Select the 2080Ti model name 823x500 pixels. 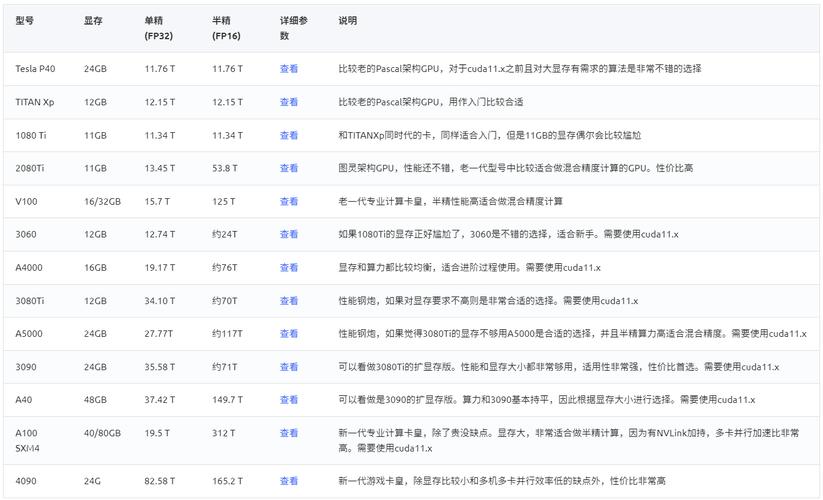click(30, 168)
